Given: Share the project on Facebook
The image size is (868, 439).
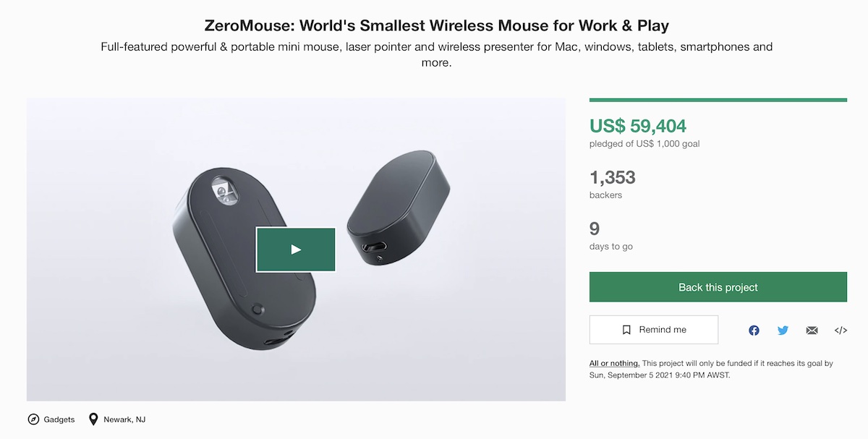Looking at the screenshot, I should pyautogui.click(x=754, y=330).
